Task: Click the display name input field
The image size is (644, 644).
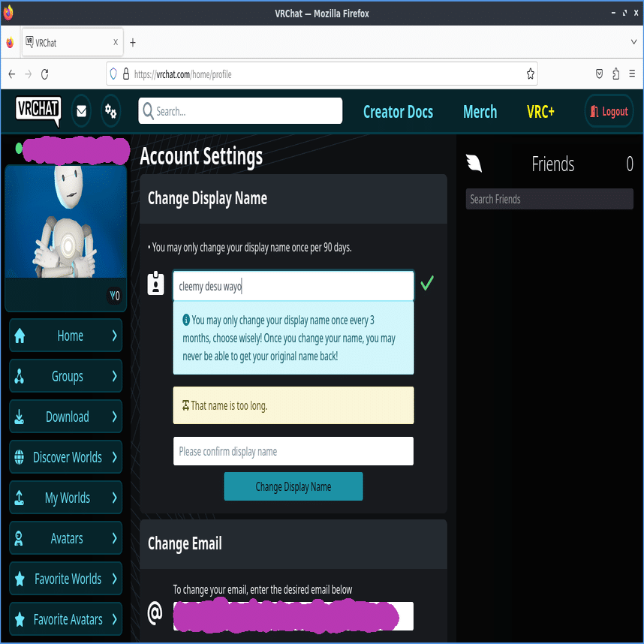Action: [x=293, y=286]
